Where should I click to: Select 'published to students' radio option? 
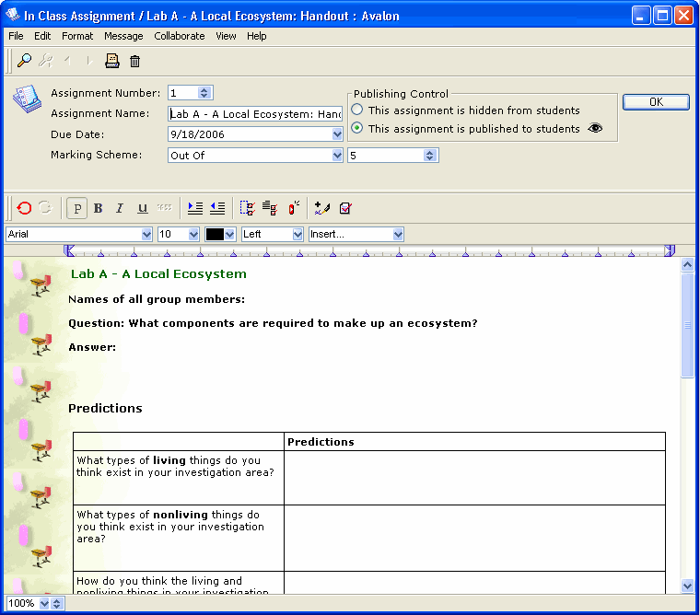[x=357, y=129]
